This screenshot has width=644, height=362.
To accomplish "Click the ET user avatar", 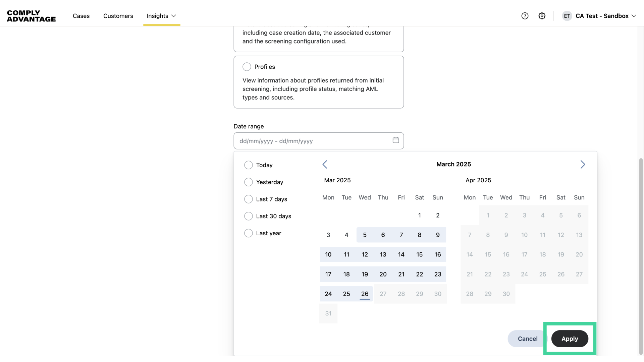I will coord(567,16).
